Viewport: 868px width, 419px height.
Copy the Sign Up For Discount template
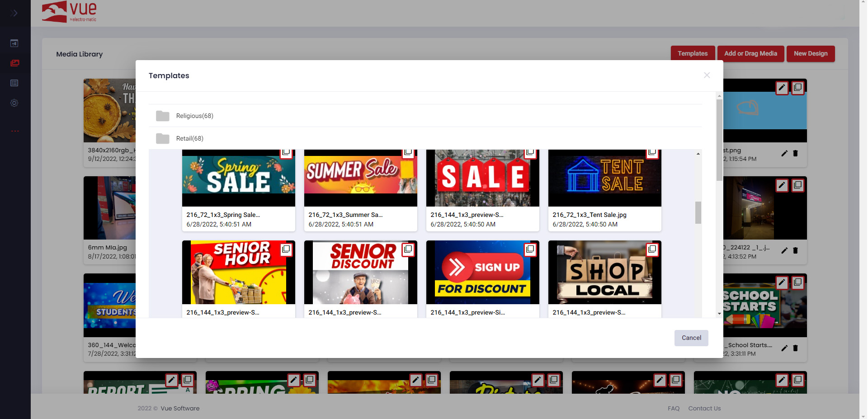530,249
